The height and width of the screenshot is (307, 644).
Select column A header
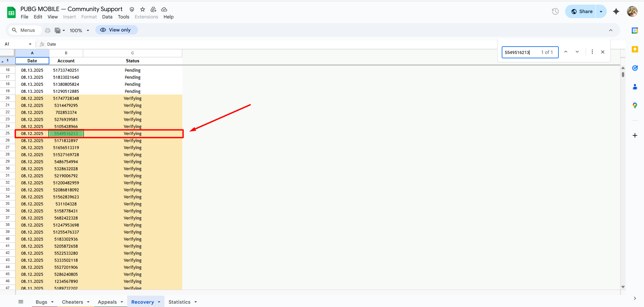coord(32,53)
